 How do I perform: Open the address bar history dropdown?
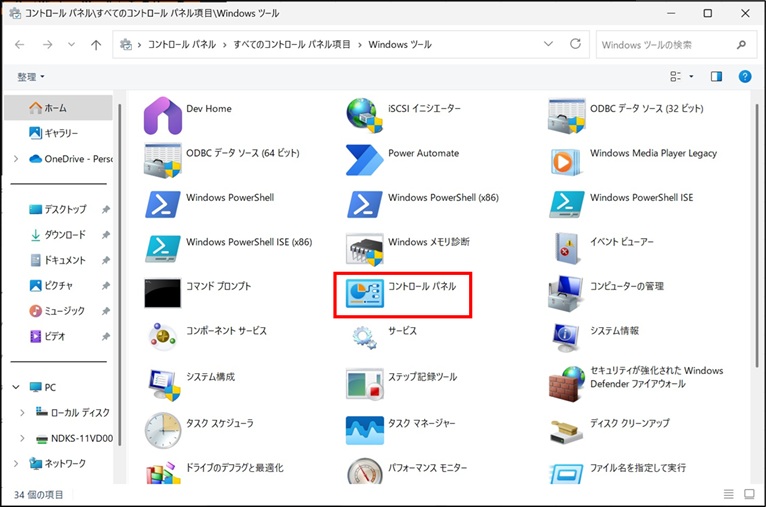tap(548, 45)
